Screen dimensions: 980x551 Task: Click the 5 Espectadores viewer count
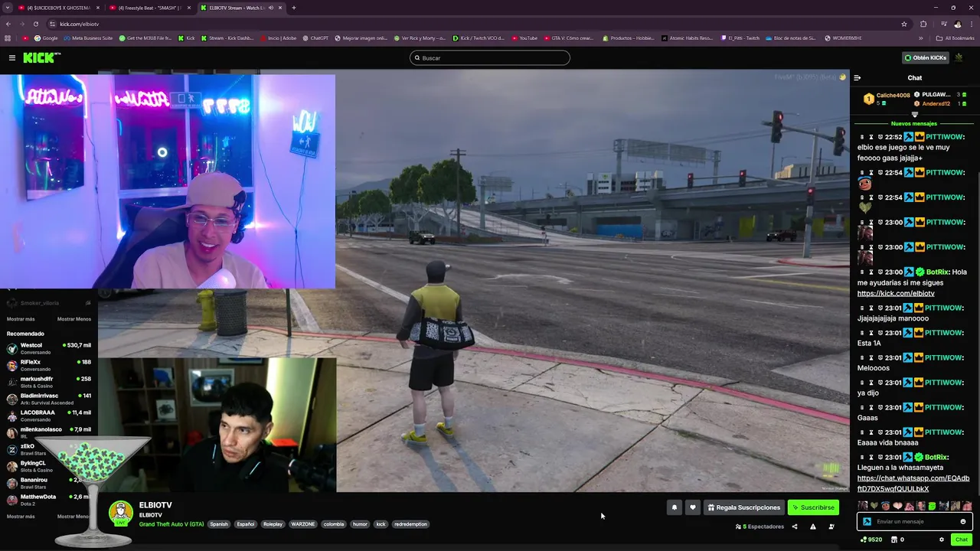coord(759,527)
